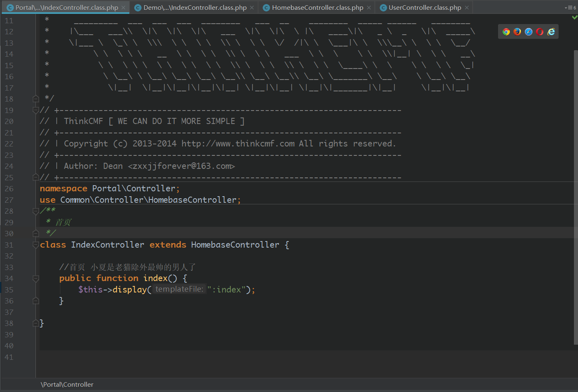
Task: Click 'HomebaseController' parent class on line 31
Action: (235, 245)
